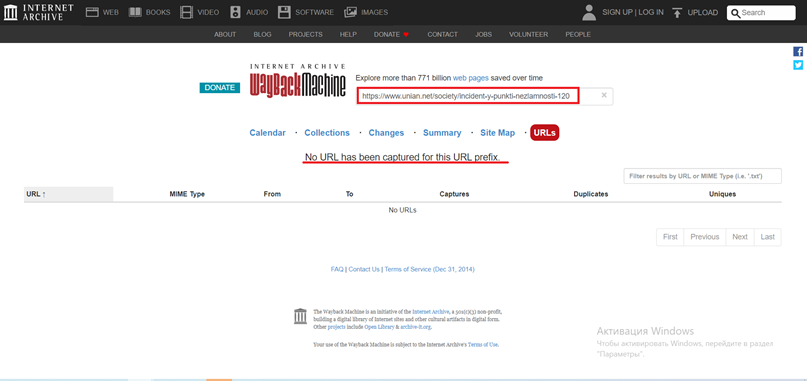Image resolution: width=807 pixels, height=381 pixels.
Task: Open the Software section icon
Action: point(284,12)
